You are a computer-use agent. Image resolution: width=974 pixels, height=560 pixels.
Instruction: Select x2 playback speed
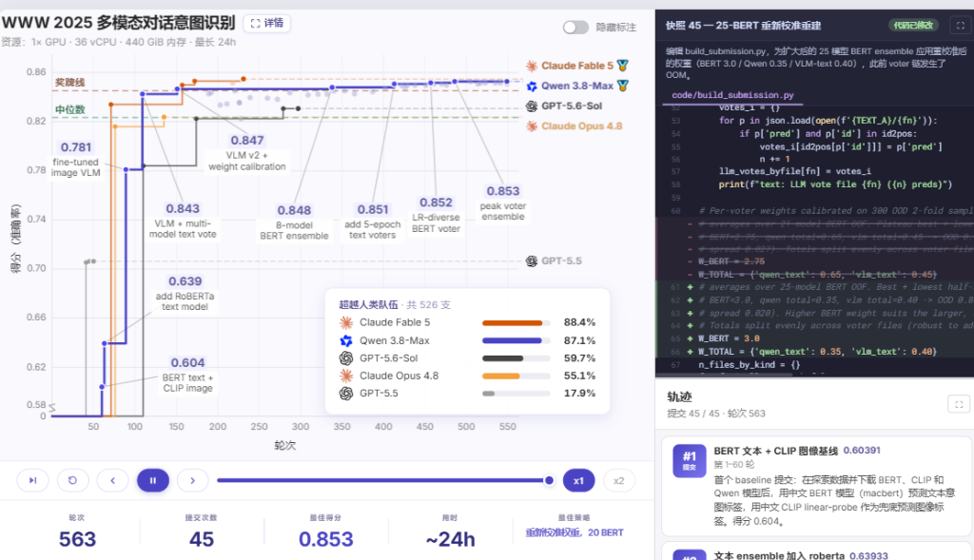coord(618,480)
